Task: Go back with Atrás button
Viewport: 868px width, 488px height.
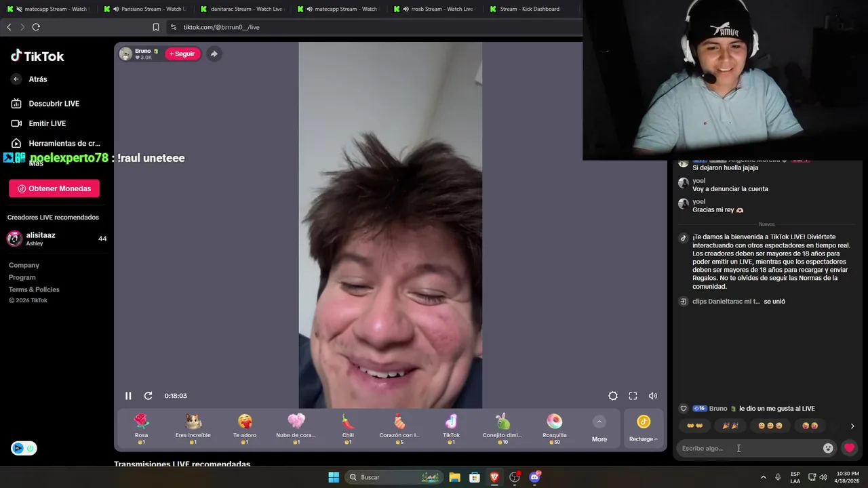Action: click(29, 79)
